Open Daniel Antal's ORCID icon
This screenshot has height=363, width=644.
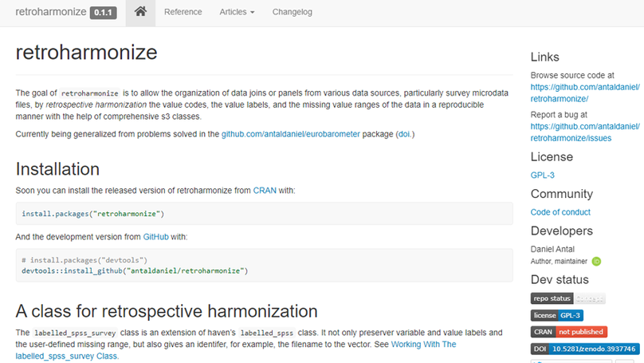tap(595, 261)
